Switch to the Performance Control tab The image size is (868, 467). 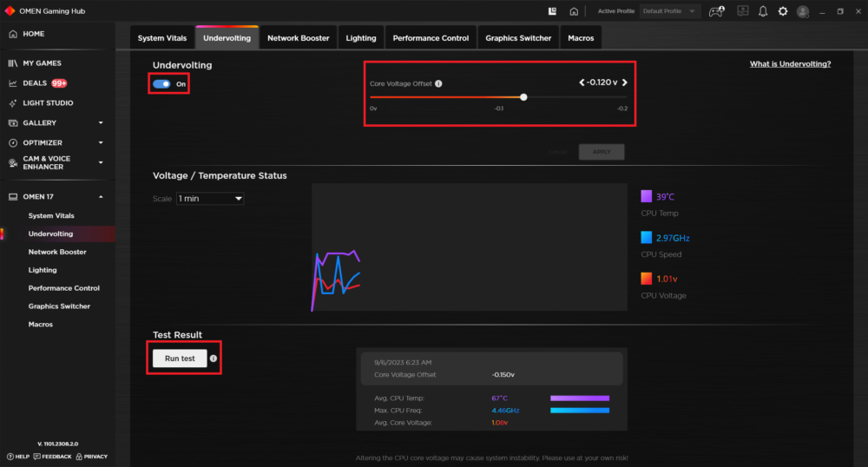point(431,38)
